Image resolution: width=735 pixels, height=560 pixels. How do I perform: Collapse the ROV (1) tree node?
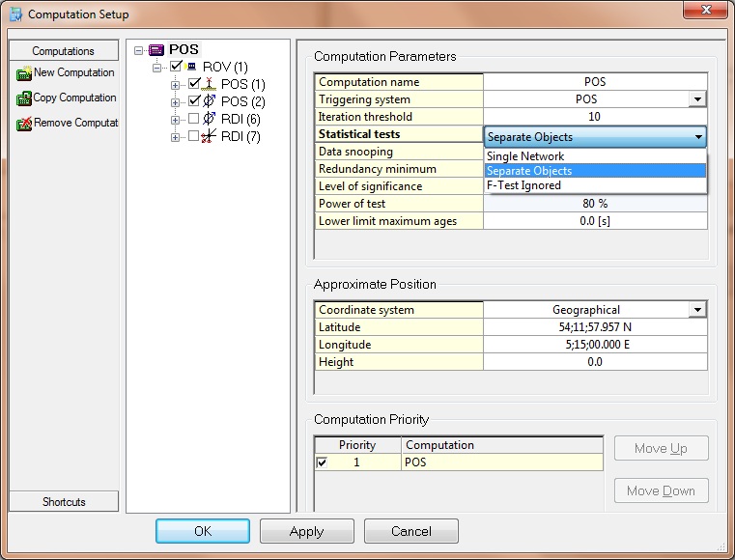(x=156, y=68)
